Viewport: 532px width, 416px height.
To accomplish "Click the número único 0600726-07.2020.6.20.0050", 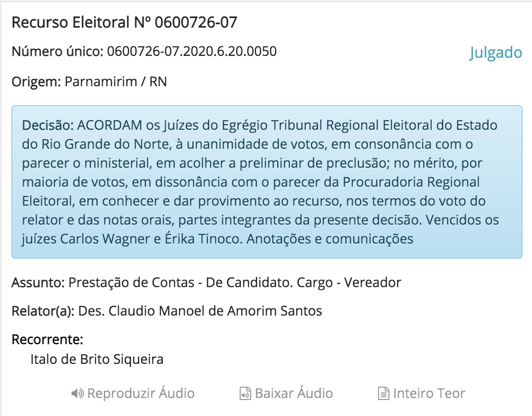I will click(x=192, y=51).
